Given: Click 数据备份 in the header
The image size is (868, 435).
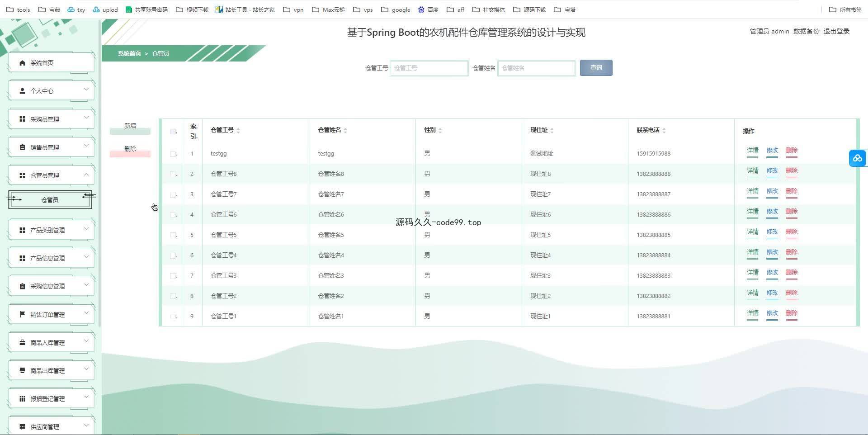Looking at the screenshot, I should point(806,31).
